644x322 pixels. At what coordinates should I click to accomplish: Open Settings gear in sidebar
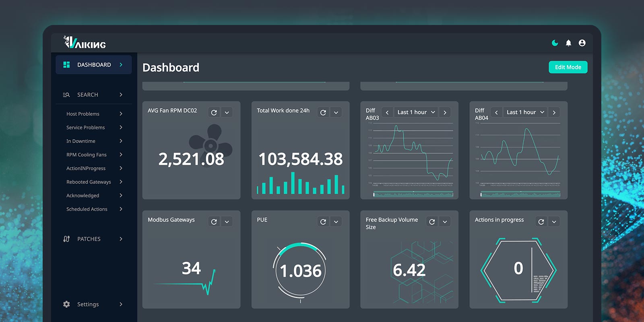(66, 304)
